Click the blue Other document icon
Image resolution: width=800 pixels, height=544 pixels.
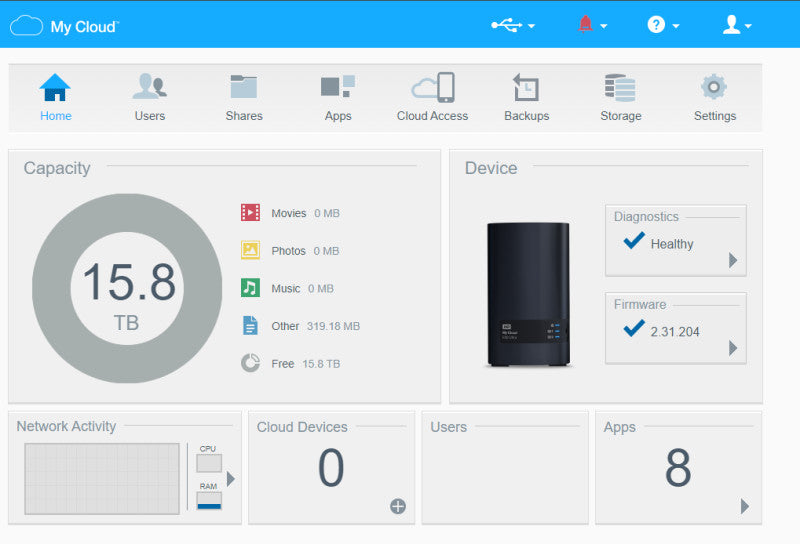250,326
